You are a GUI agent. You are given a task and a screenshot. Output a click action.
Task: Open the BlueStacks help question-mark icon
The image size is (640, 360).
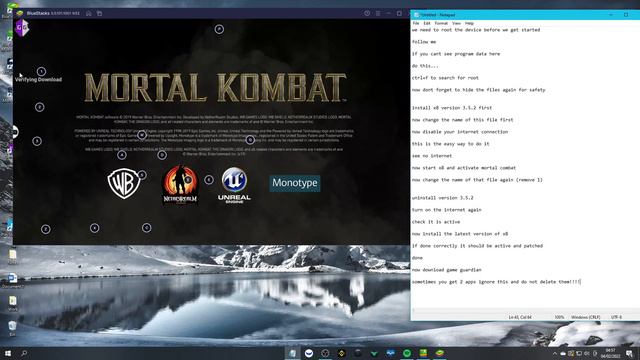click(367, 13)
